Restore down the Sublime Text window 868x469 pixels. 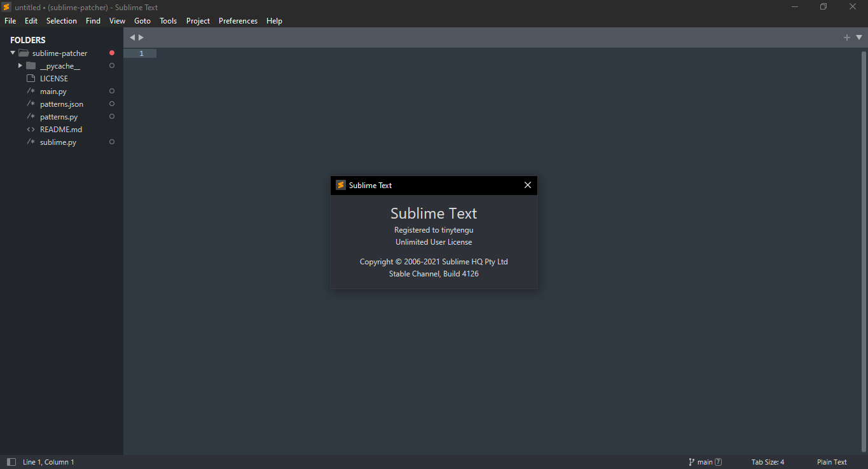point(823,7)
